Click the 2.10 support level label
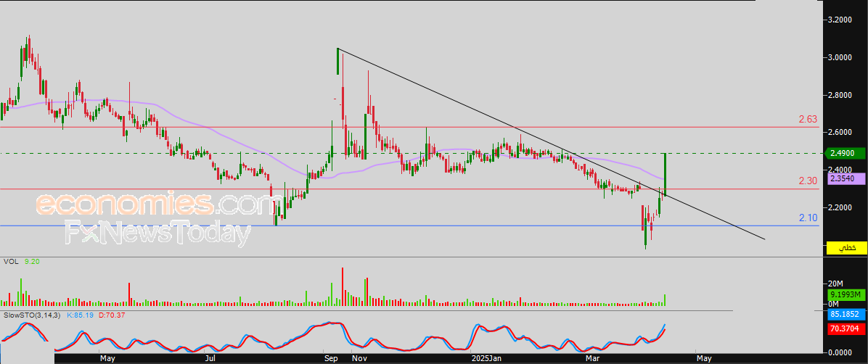This screenshot has width=868, height=364. coord(808,218)
